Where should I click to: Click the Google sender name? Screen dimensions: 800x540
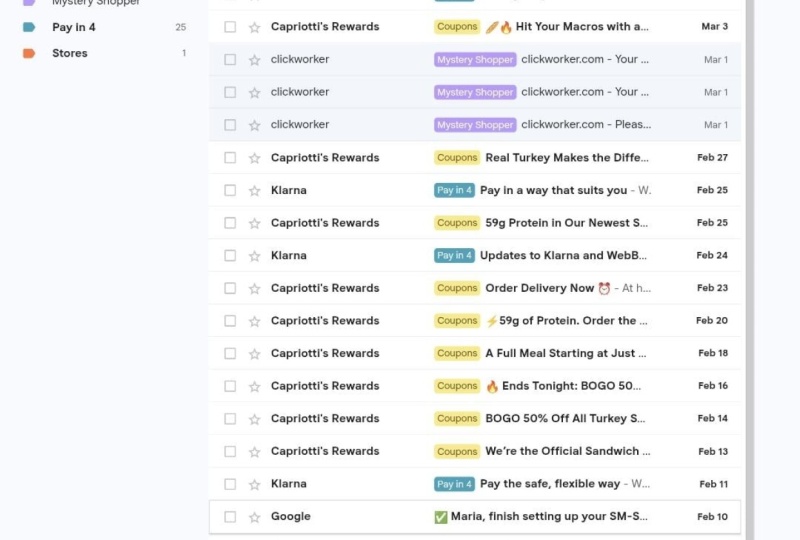click(291, 517)
